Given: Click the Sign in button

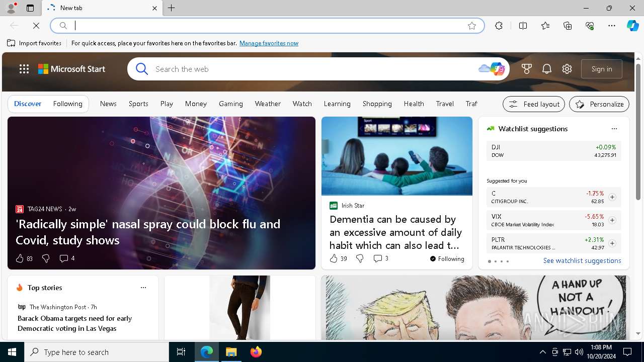Looking at the screenshot, I should pos(602,69).
